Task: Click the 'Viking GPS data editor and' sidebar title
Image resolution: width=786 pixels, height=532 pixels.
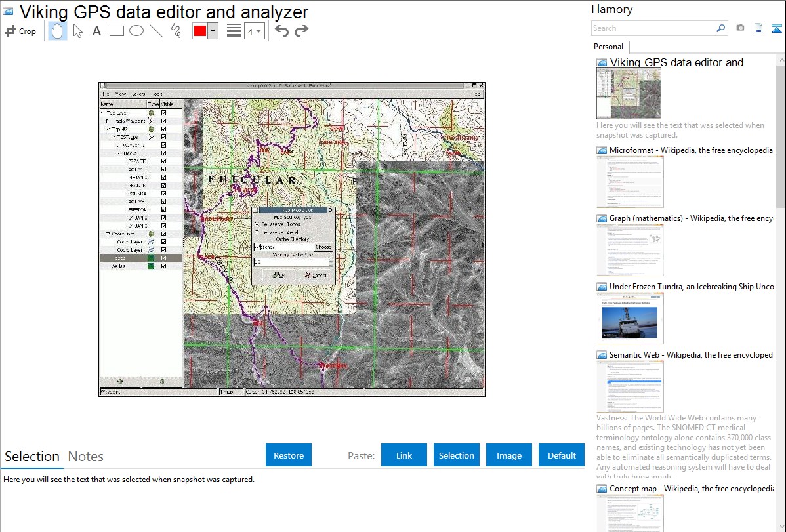Action: 676,63
